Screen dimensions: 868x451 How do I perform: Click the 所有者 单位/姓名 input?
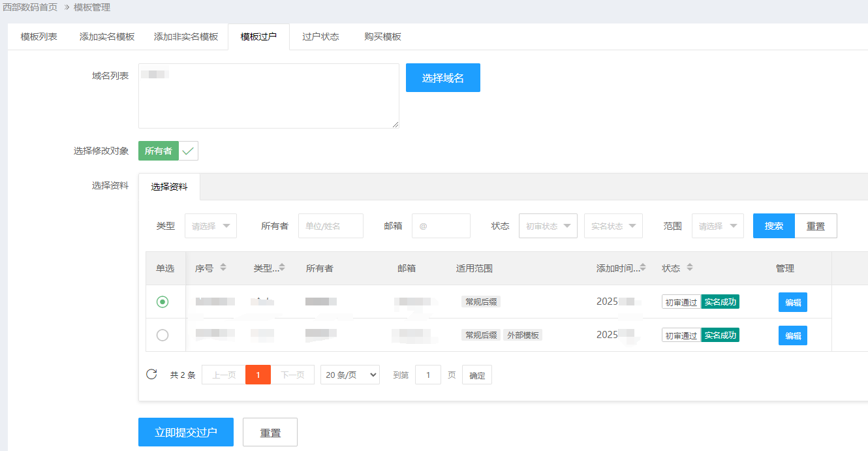coord(331,226)
